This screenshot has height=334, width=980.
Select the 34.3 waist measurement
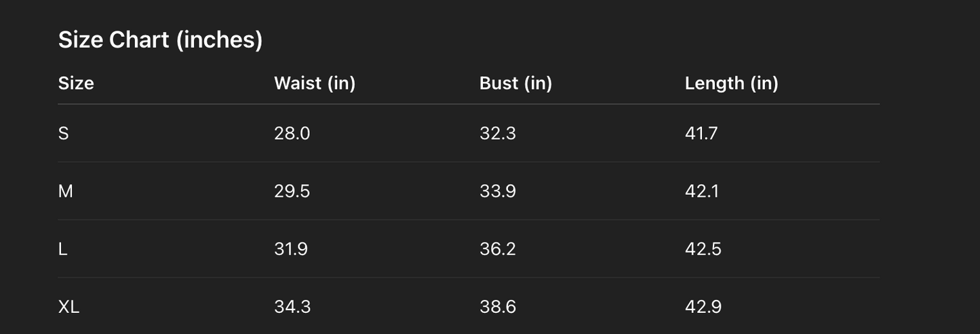pyautogui.click(x=292, y=307)
